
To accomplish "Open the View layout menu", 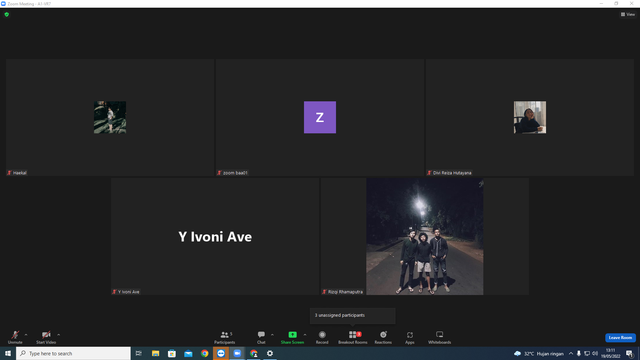I will (x=628, y=14).
